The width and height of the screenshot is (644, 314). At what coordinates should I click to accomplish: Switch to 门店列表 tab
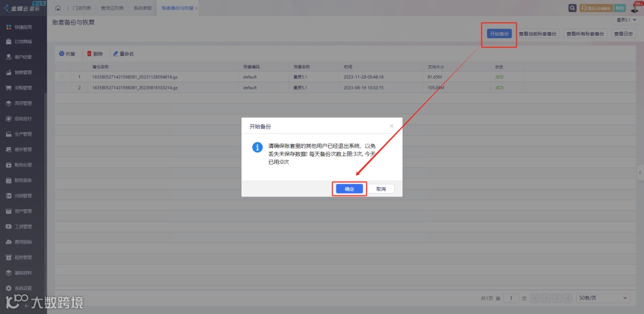(x=82, y=8)
